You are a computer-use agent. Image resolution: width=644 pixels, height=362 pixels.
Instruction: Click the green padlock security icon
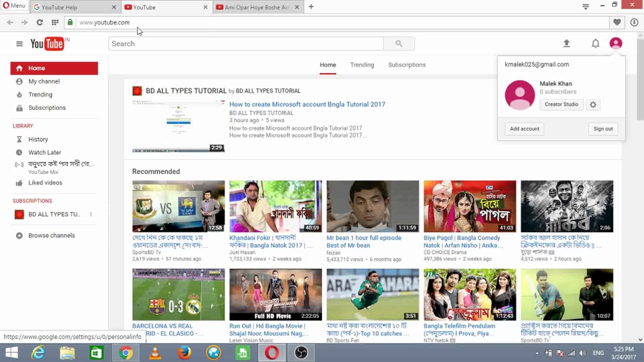[70, 22]
